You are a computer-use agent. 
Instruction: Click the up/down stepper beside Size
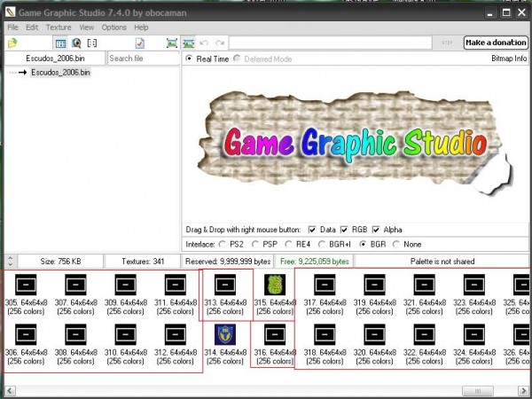click(10, 262)
